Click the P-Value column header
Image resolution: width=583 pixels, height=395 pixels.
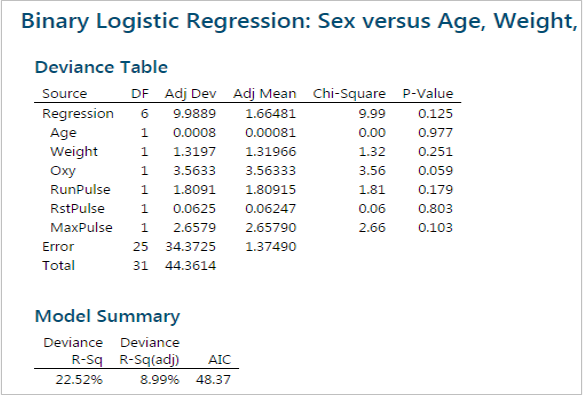428,93
